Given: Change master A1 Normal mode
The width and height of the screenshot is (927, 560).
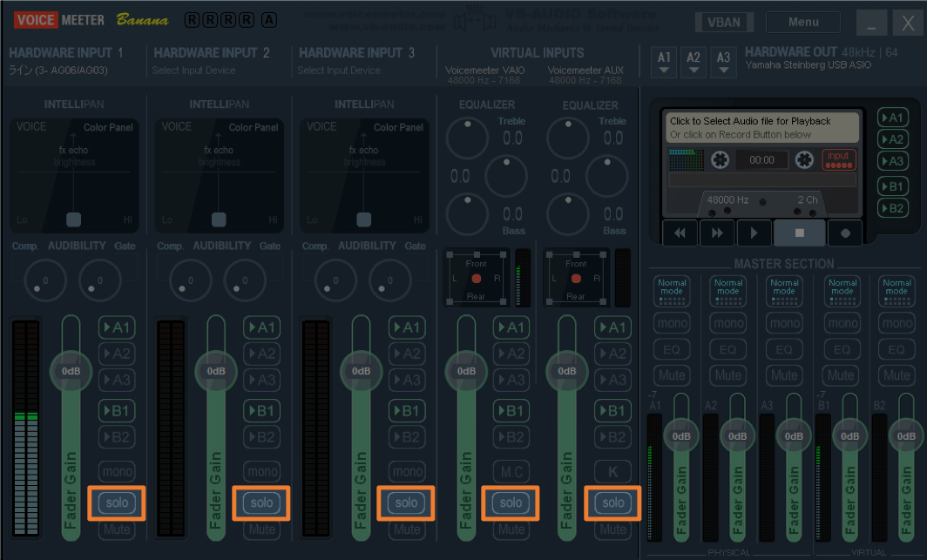Looking at the screenshot, I should click(x=672, y=291).
